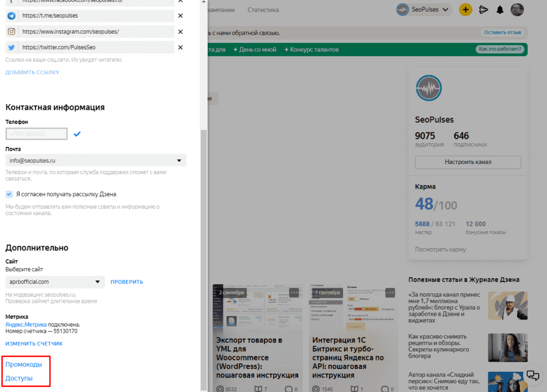The height and width of the screenshot is (392, 547).
Task: Click the Telegram icon
Action: point(12,15)
